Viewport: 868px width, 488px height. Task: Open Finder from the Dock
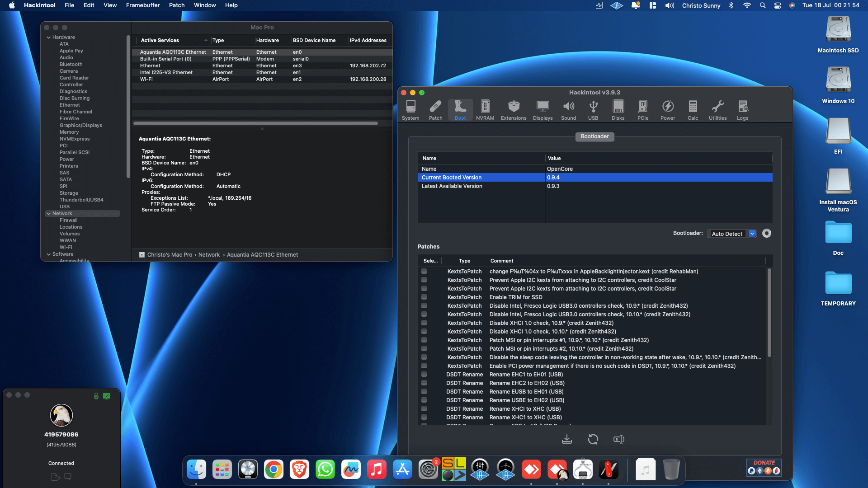(196, 470)
